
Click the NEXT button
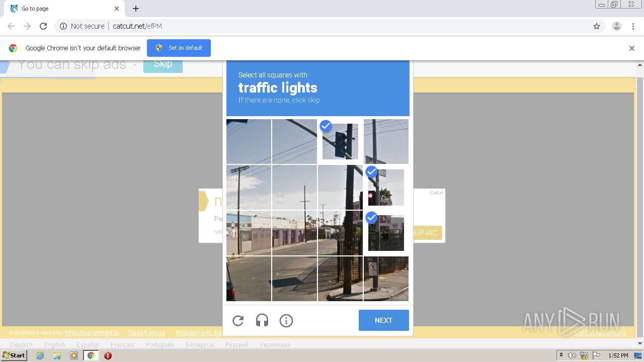[383, 320]
